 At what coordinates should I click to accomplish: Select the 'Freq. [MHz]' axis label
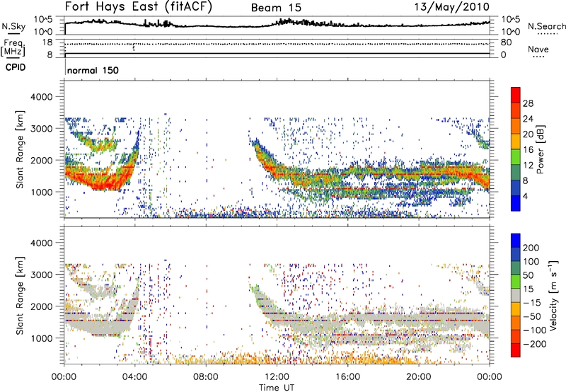[x=13, y=48]
